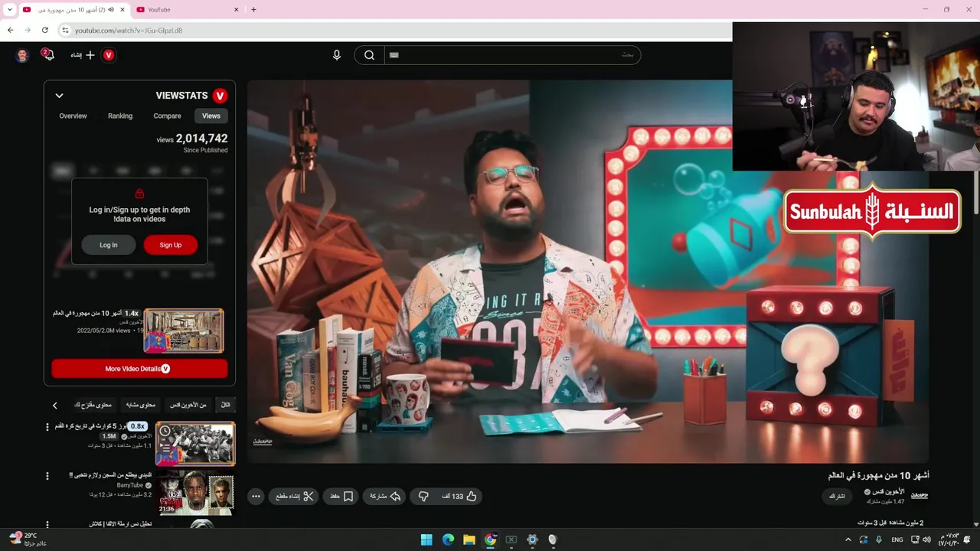980x551 pixels.
Task: Open the account avatar menu
Action: [22, 55]
